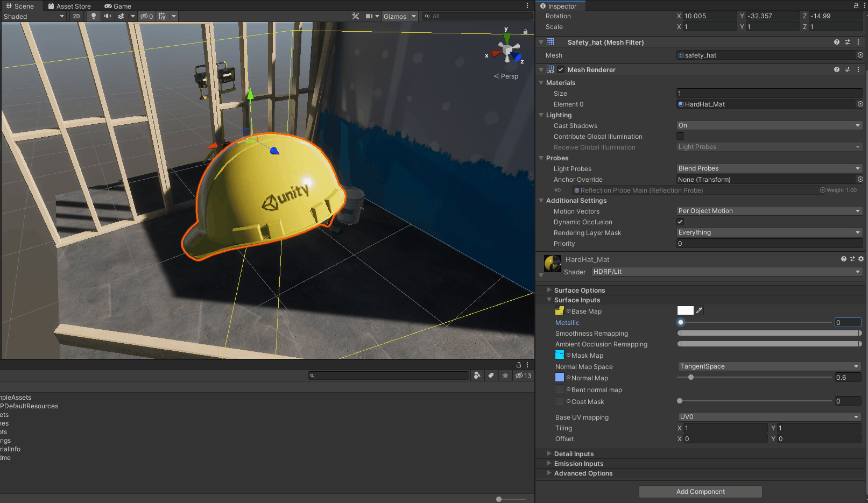Click the favorites star icon in Project panel
Viewport: 868px width, 503px height.
click(505, 376)
